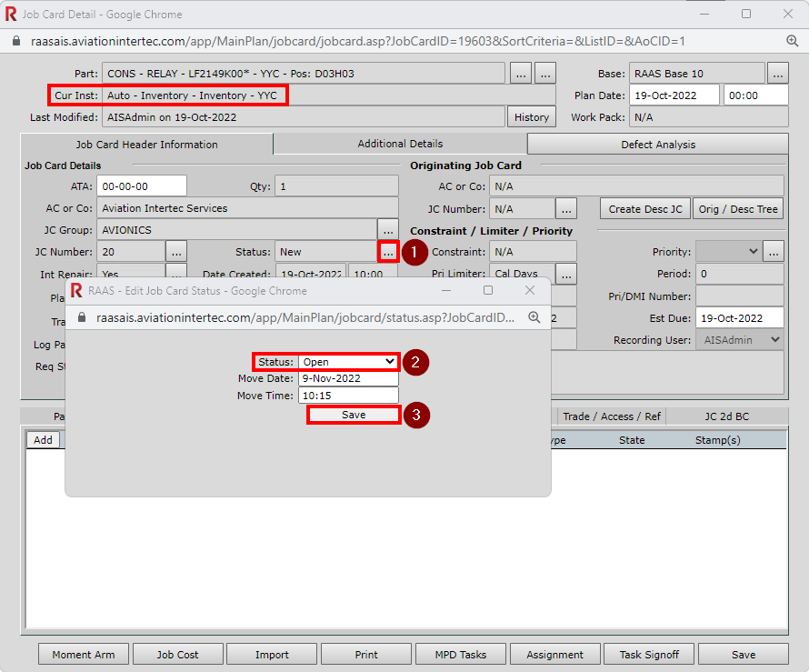Click the zoom icon in the status popup address bar
Viewport: 809px width, 672px height.
click(534, 317)
